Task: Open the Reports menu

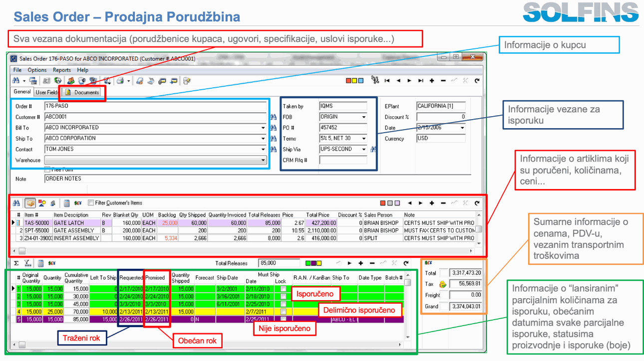Action: (x=62, y=70)
